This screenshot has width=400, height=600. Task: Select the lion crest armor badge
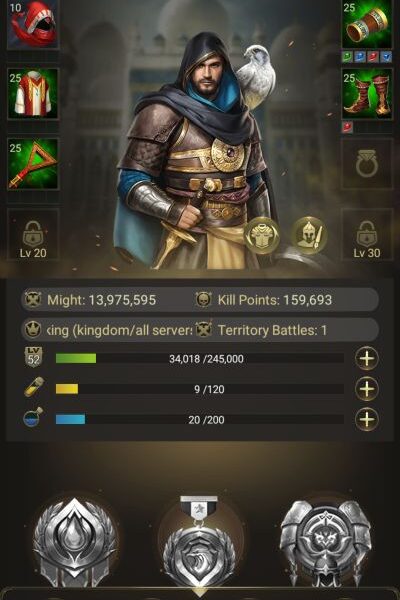coord(325,543)
